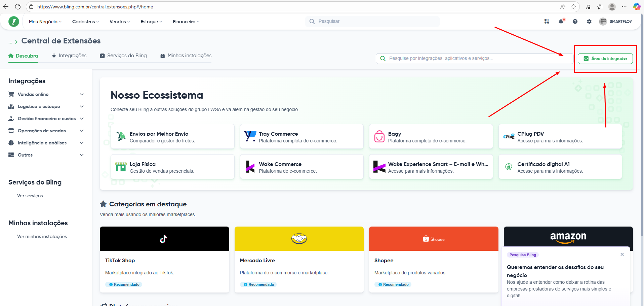Click the SMARTFLOV account avatar
Image resolution: width=644 pixels, height=306 pixels.
click(603, 21)
